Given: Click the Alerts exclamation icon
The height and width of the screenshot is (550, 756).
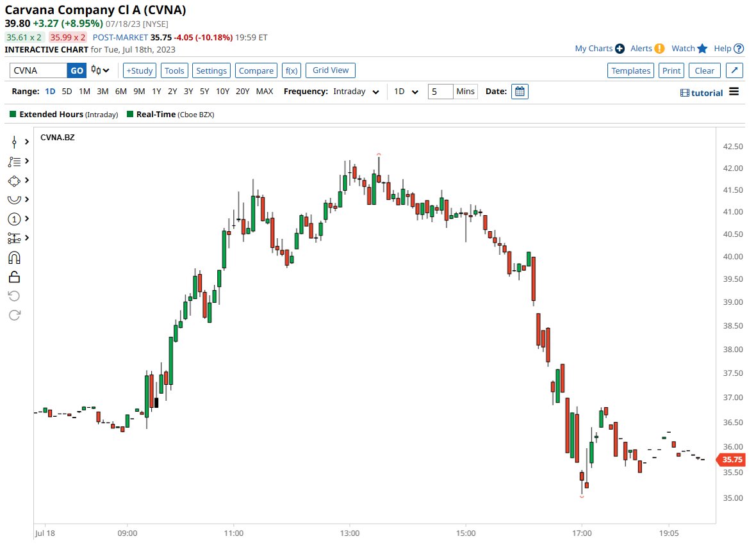Looking at the screenshot, I should click(x=659, y=49).
